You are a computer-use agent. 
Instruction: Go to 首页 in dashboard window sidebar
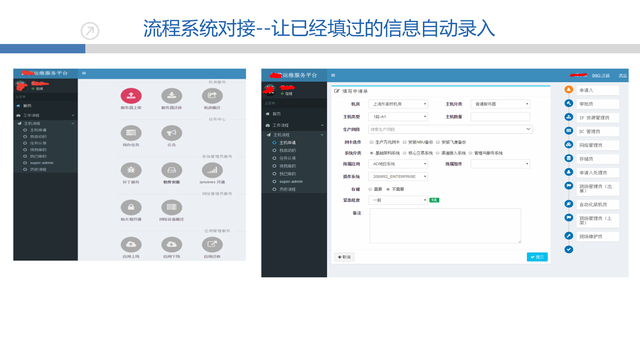pos(27,106)
